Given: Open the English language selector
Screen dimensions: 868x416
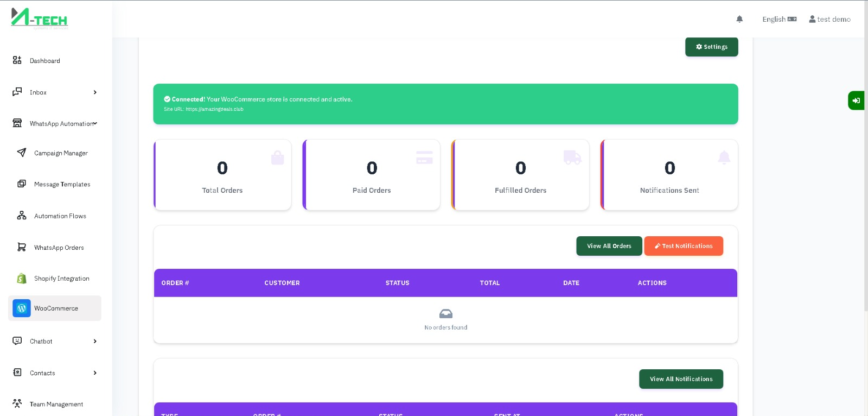Looking at the screenshot, I should point(779,19).
